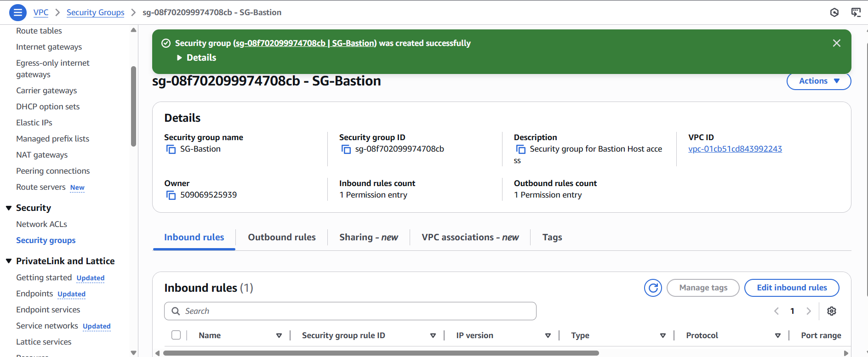Image resolution: width=868 pixels, height=357 pixels.
Task: Open the hexagon icon in the header
Action: coord(834,12)
